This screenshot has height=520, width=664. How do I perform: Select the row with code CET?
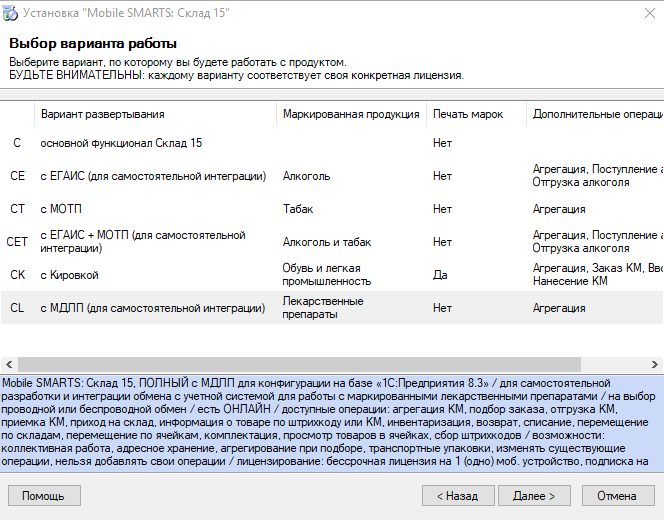click(332, 242)
